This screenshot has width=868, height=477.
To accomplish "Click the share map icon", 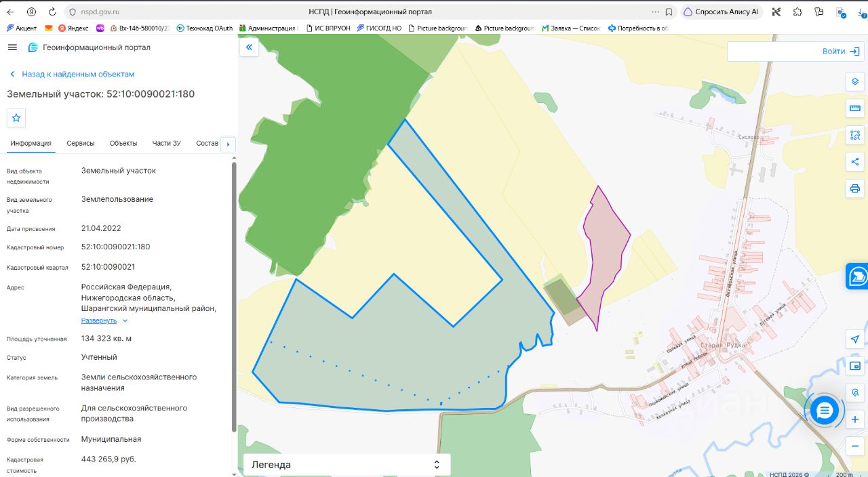I will (855, 162).
